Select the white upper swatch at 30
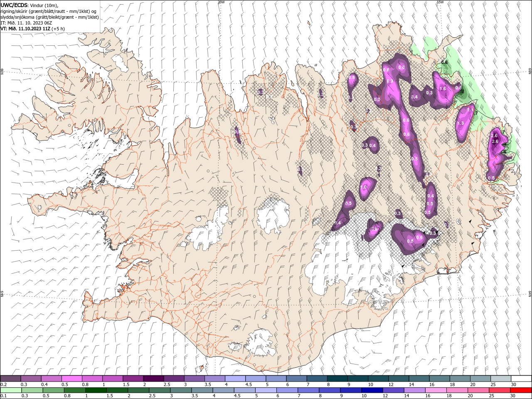Image resolution: width=532 pixels, height=399 pixels. click(521, 379)
